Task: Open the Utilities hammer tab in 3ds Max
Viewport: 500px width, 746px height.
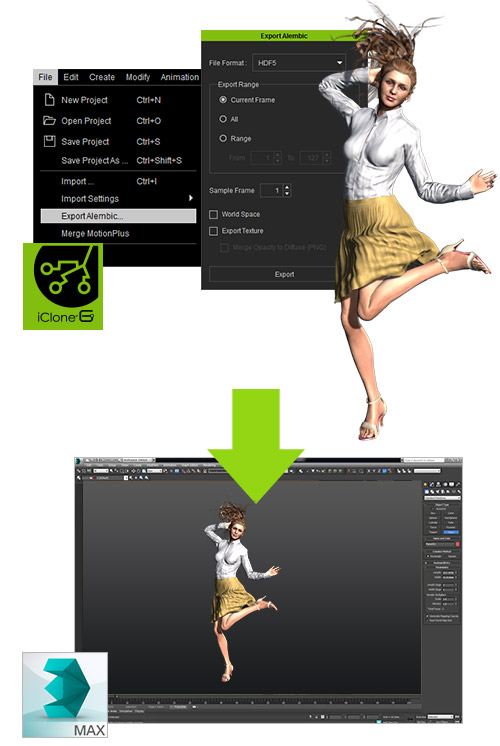Action: pos(459,484)
